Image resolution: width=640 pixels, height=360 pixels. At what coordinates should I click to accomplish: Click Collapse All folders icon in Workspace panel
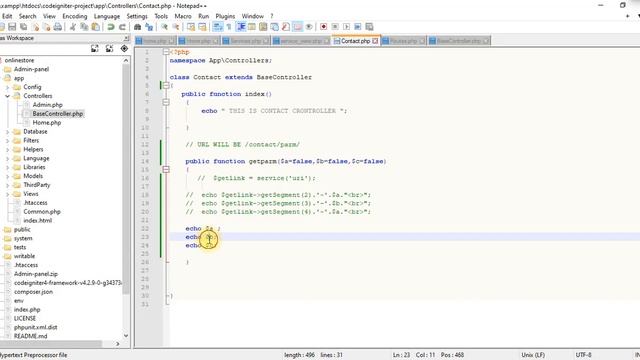[x=109, y=49]
